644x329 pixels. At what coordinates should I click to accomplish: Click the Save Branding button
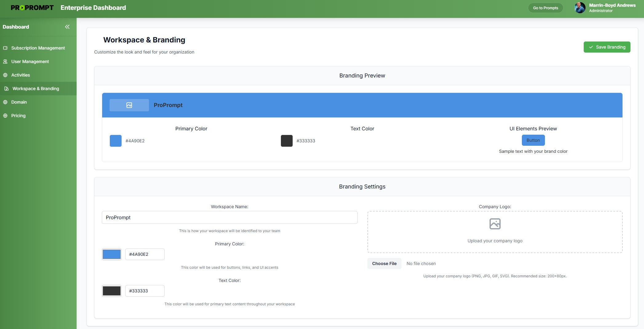click(x=607, y=47)
